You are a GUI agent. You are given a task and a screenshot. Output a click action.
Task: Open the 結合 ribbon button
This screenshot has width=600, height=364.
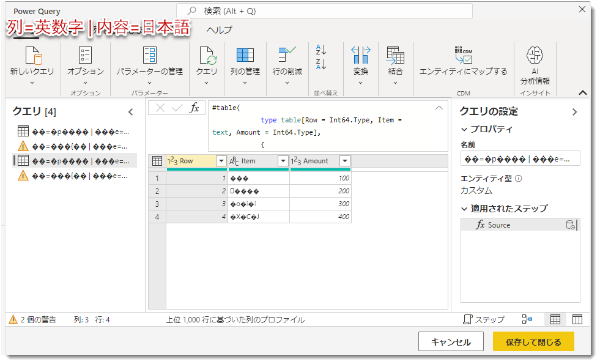[x=395, y=65]
